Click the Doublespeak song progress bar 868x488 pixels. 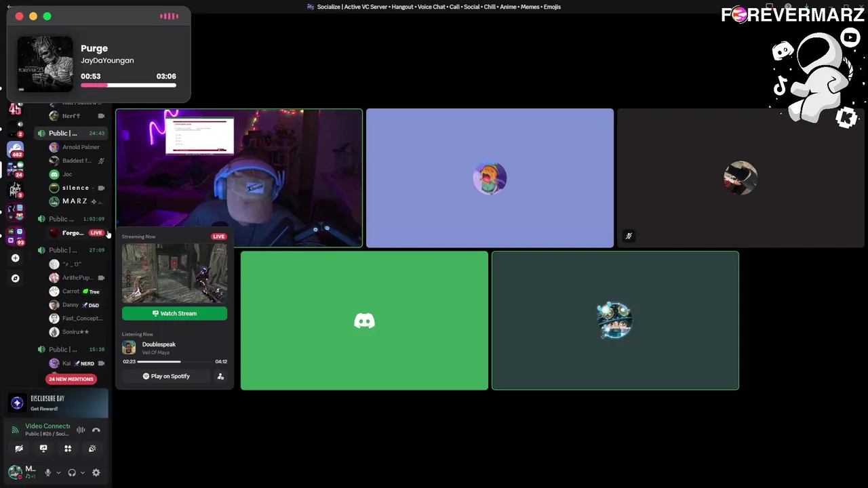[174, 361]
